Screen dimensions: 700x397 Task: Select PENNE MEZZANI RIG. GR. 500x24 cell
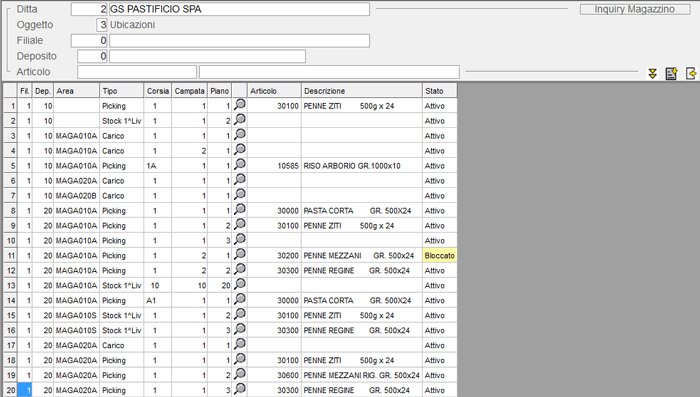(362, 375)
